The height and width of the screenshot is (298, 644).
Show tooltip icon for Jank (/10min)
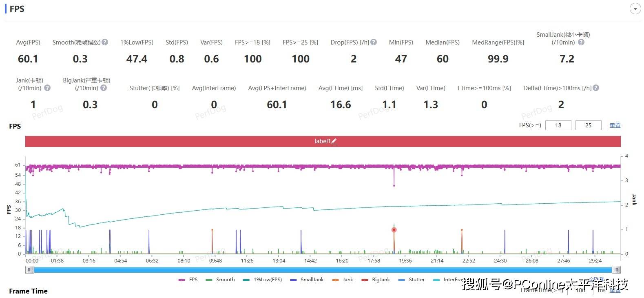click(x=47, y=88)
